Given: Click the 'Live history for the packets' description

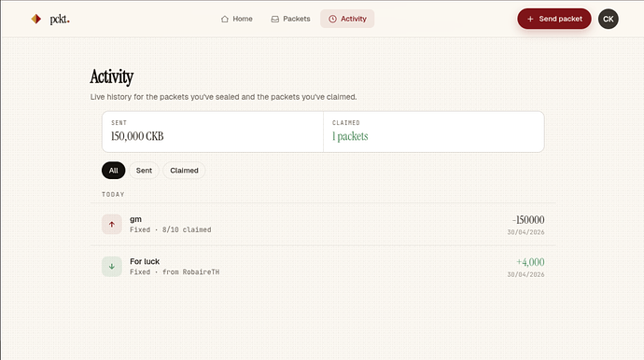Looking at the screenshot, I should [x=223, y=97].
